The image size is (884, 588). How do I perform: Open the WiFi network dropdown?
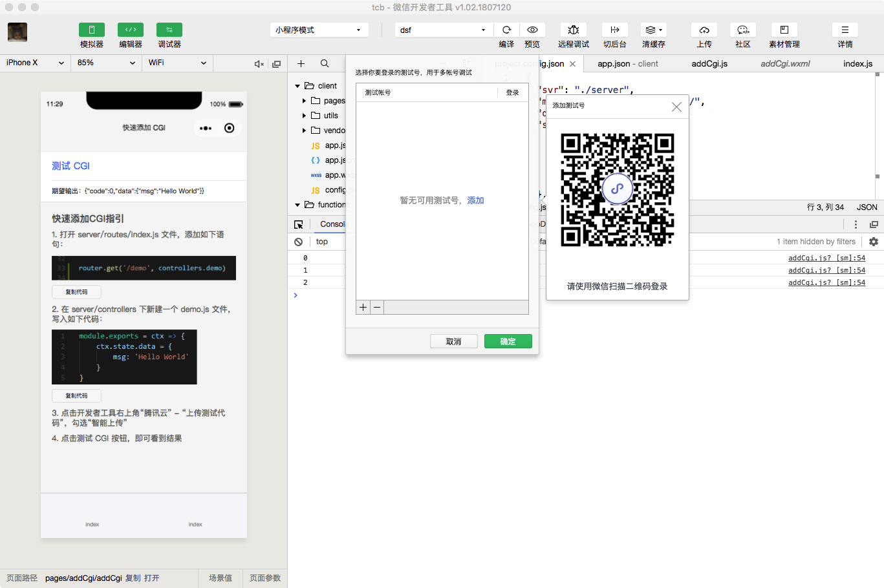pos(177,63)
